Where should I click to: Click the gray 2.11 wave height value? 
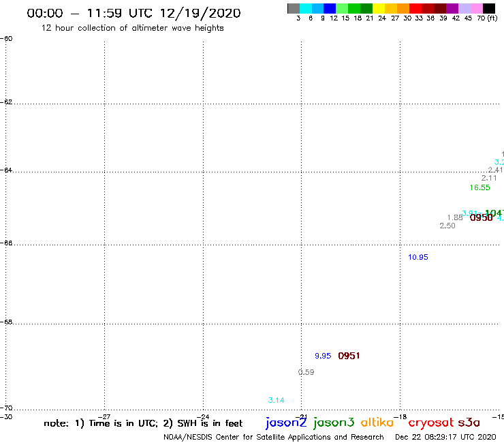click(489, 178)
